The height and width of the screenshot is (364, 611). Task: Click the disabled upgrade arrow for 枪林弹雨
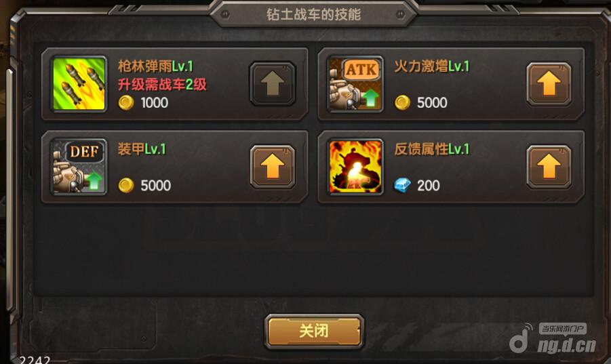(273, 83)
